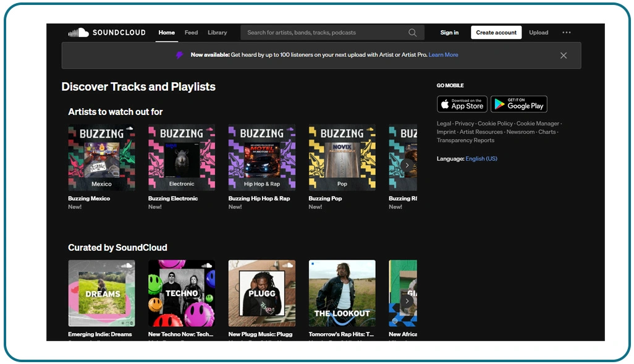Open the Library tab
This screenshot has height=364, width=634.
coord(217,33)
